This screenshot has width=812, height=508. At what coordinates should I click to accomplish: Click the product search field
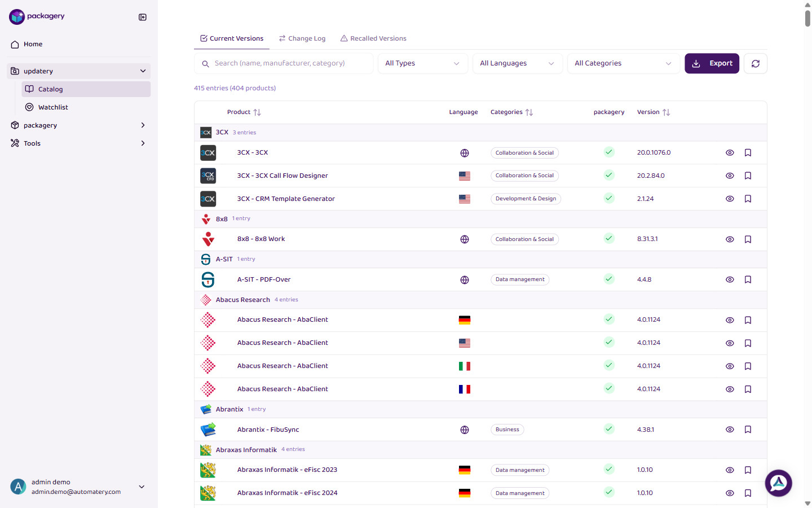[x=284, y=63]
